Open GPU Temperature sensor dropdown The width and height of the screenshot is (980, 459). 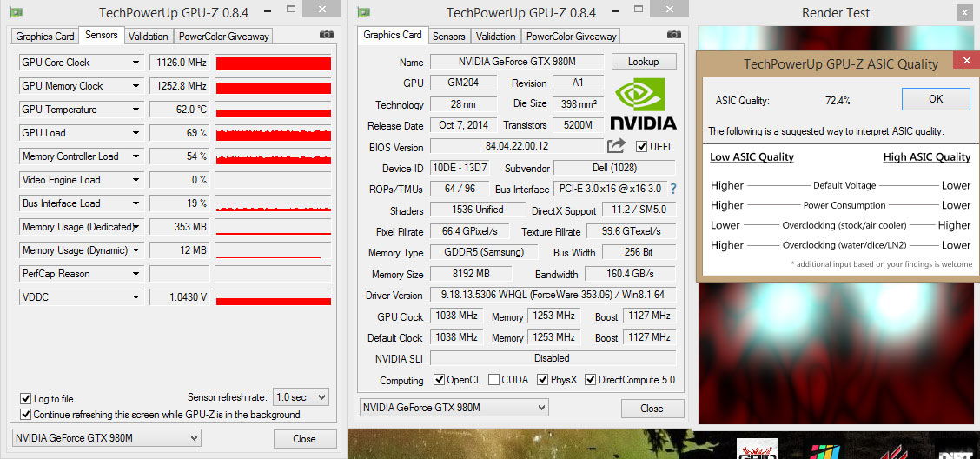pyautogui.click(x=136, y=110)
